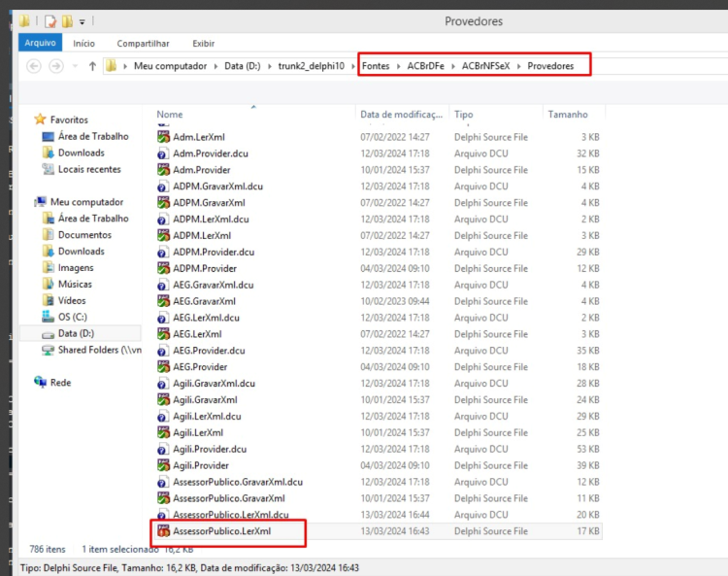Click the AEG.Provider Delphi source icon
Viewport: 728px width, 576px height.
coord(163,367)
